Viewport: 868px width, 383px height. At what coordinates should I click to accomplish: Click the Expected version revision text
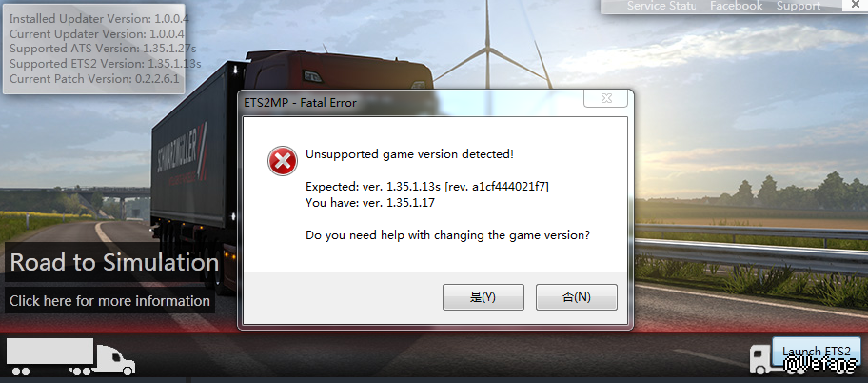click(x=427, y=187)
